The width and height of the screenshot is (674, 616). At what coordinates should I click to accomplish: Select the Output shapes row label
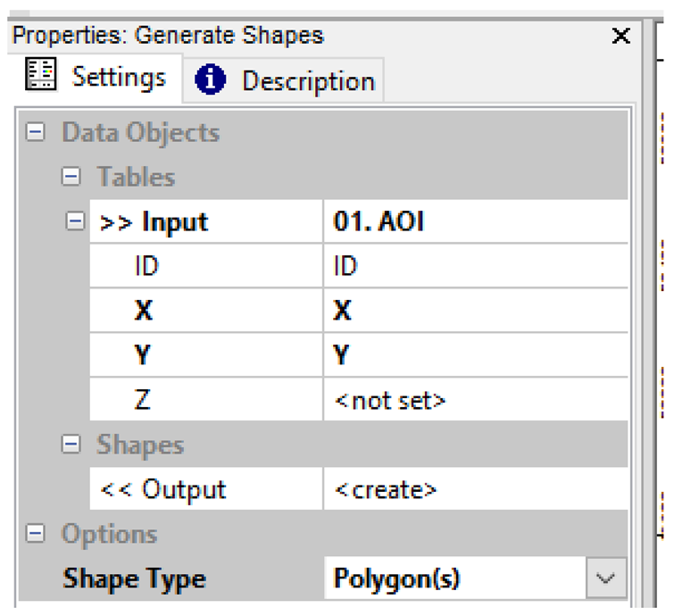162,489
